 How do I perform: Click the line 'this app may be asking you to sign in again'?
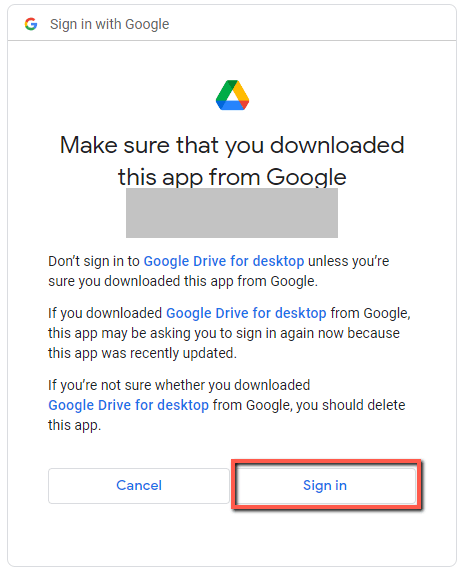tap(224, 333)
